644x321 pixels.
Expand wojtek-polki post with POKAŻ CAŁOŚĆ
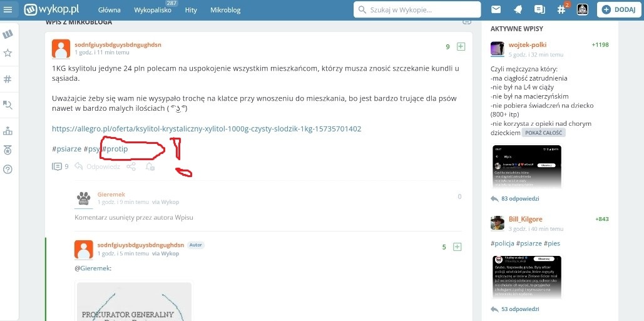[x=543, y=133]
